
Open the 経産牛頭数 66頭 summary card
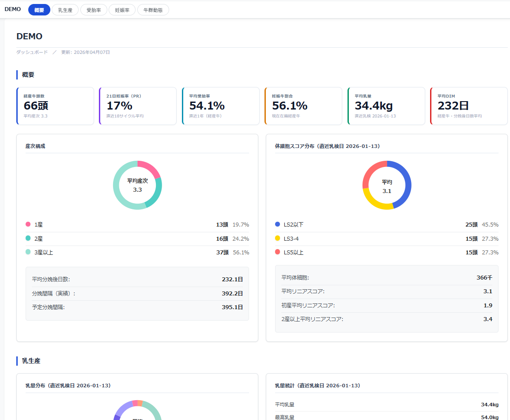[55, 106]
